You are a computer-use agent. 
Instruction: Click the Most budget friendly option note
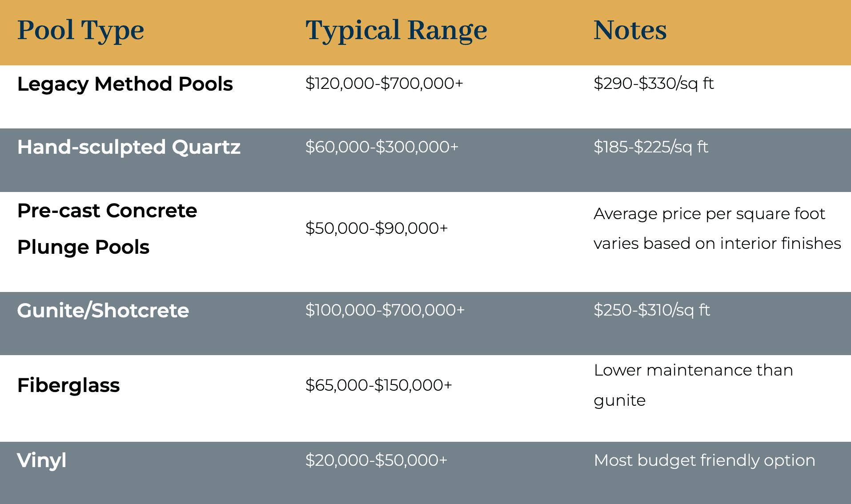[704, 460]
